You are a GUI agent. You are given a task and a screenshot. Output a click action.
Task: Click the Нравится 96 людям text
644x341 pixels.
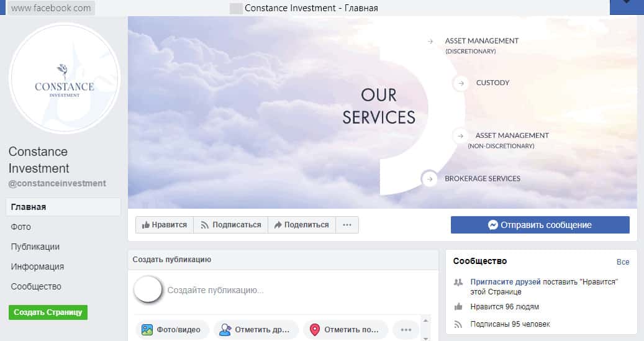point(505,306)
